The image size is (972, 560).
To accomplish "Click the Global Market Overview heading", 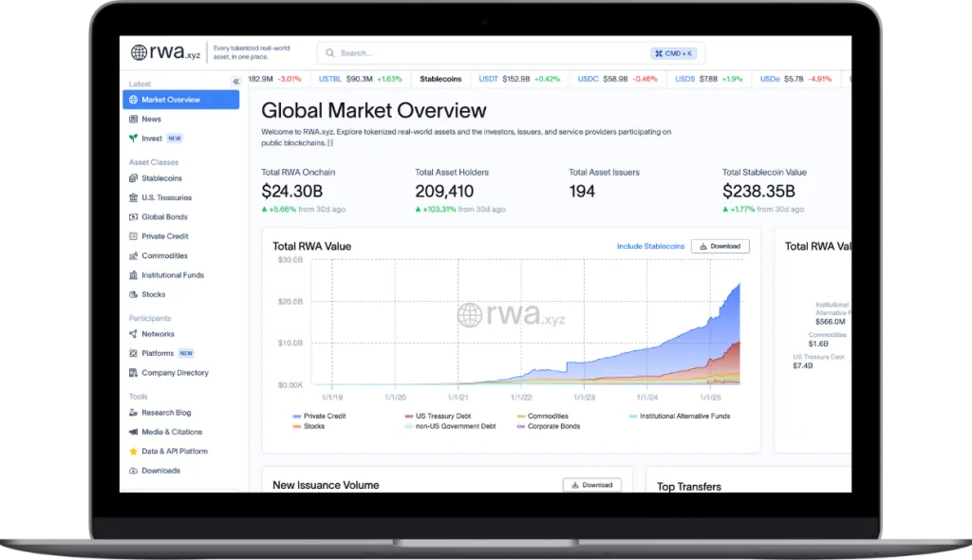I will (x=374, y=110).
